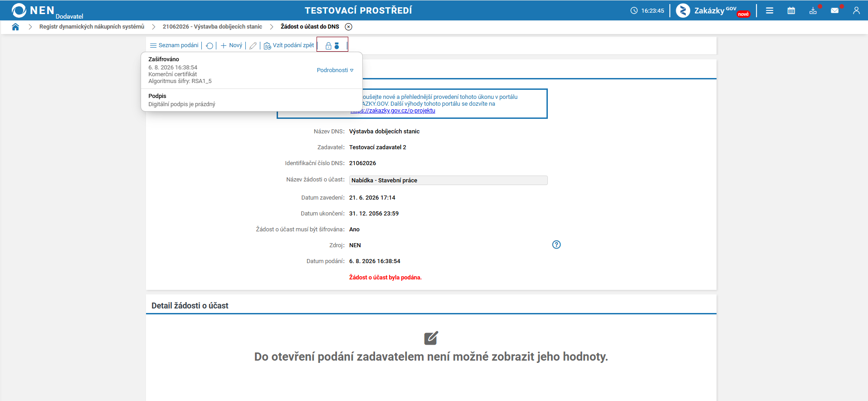Click the 'nové' badge next to Zakázky
This screenshot has height=401, width=868.
point(744,14)
